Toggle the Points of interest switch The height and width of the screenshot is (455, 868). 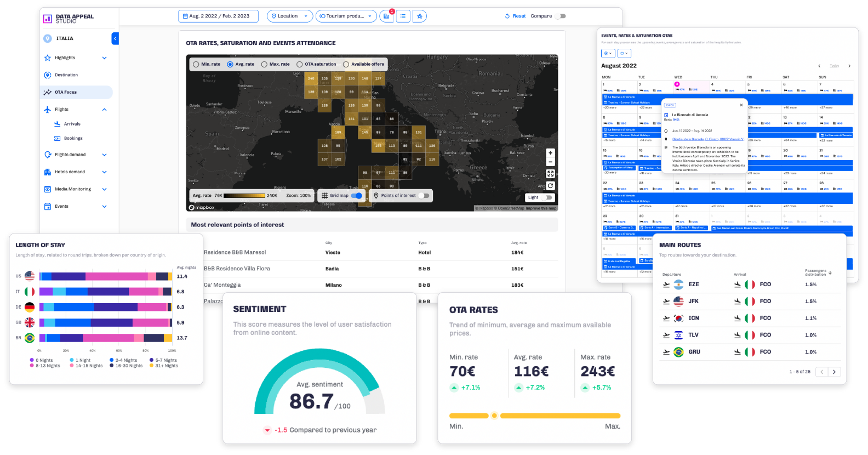(424, 196)
